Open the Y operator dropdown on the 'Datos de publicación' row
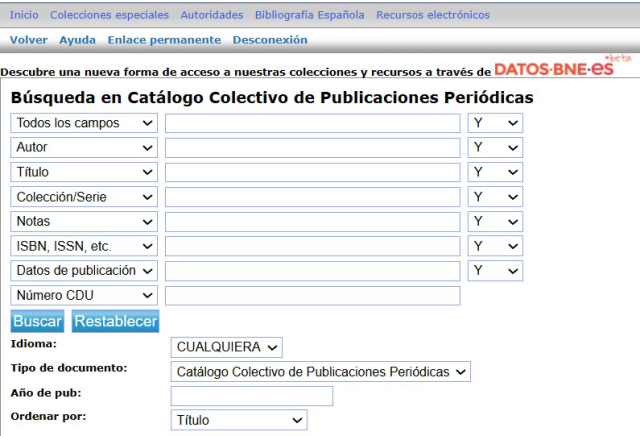The image size is (640, 436). pyautogui.click(x=495, y=271)
